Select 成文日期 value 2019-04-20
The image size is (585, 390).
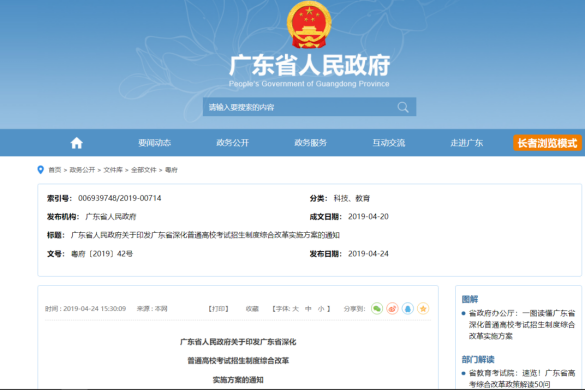point(368,216)
